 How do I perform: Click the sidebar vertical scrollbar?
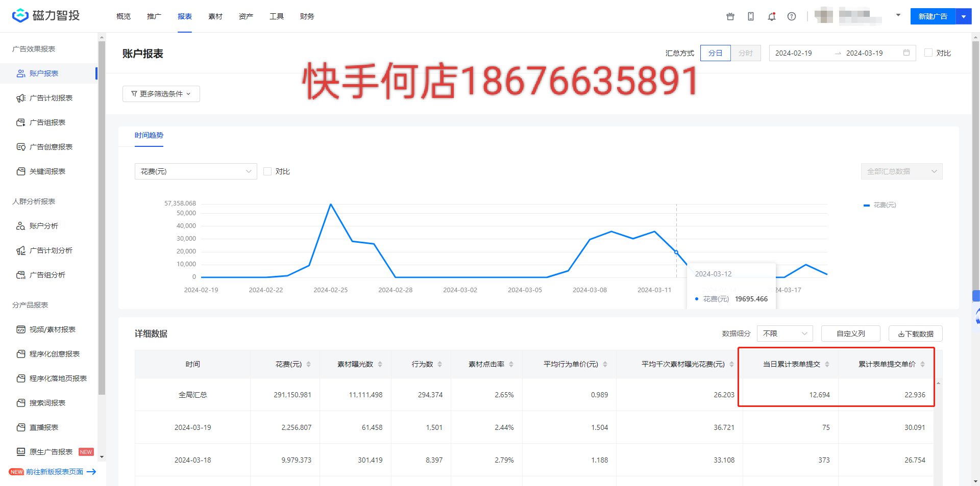click(102, 218)
